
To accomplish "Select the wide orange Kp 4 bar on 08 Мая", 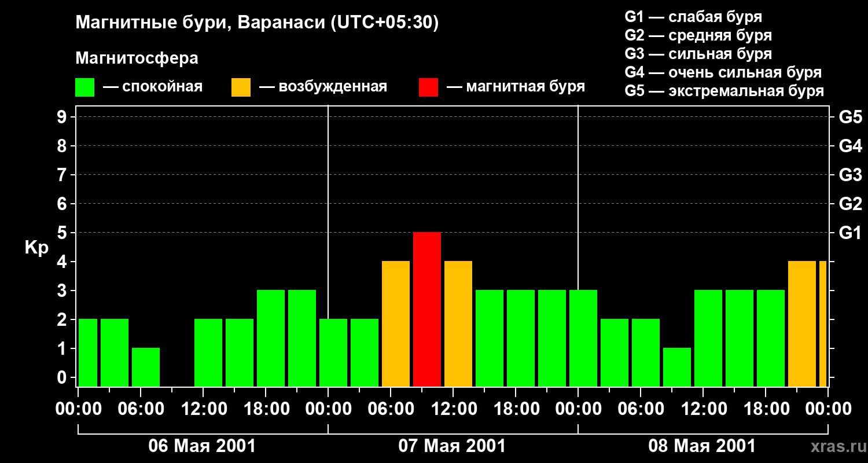I will coord(802,324).
